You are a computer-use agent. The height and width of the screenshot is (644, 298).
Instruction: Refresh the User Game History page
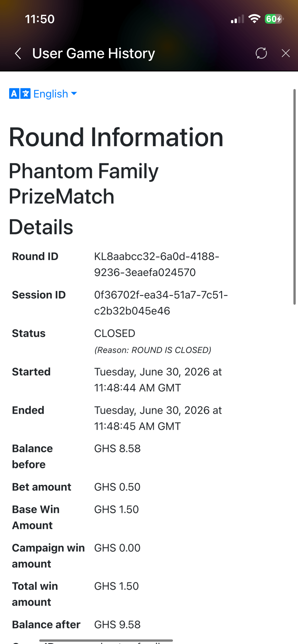(261, 53)
